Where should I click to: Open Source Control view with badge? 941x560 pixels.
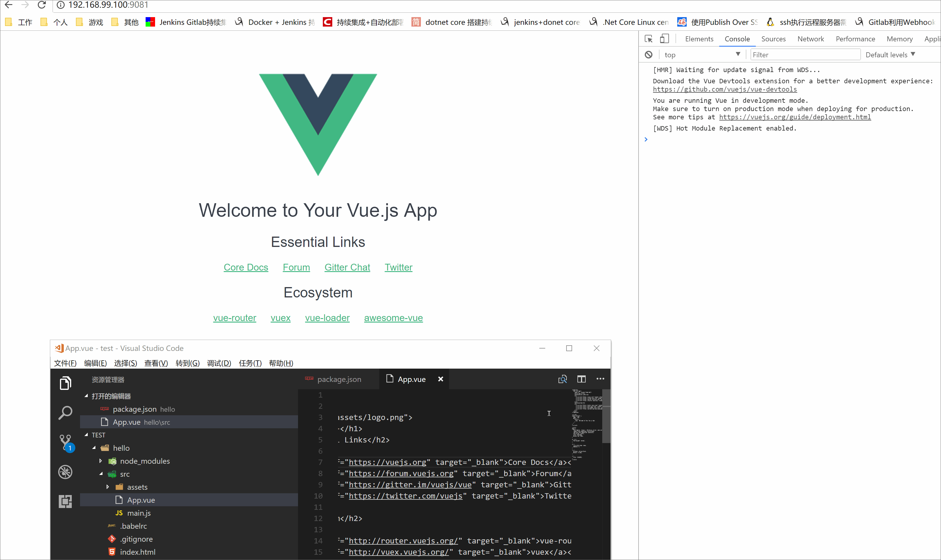click(66, 442)
